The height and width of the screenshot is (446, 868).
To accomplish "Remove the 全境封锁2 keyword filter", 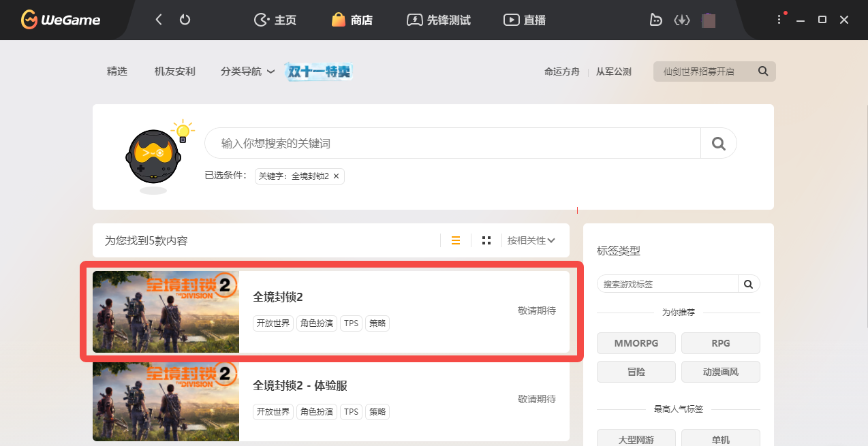I will pyautogui.click(x=336, y=176).
